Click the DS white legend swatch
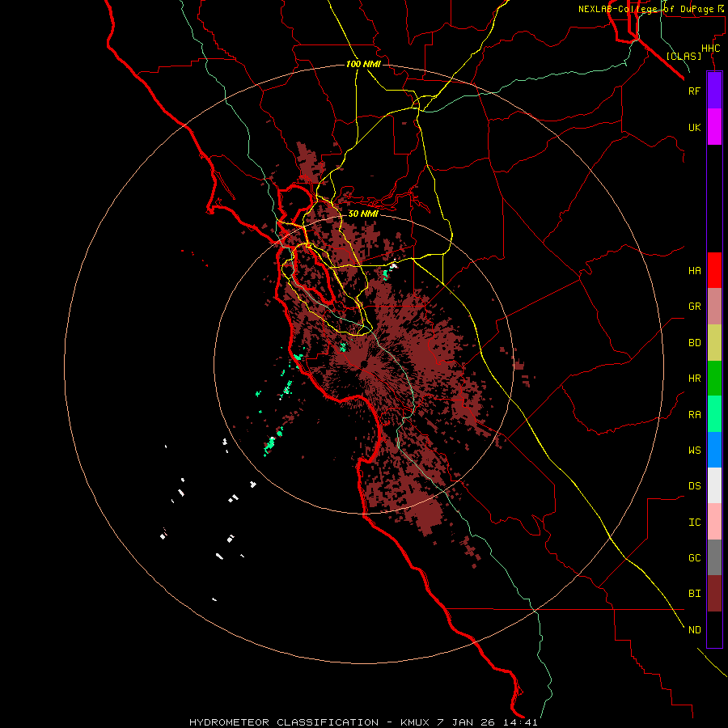Viewport: 728px width, 728px height. point(714,485)
